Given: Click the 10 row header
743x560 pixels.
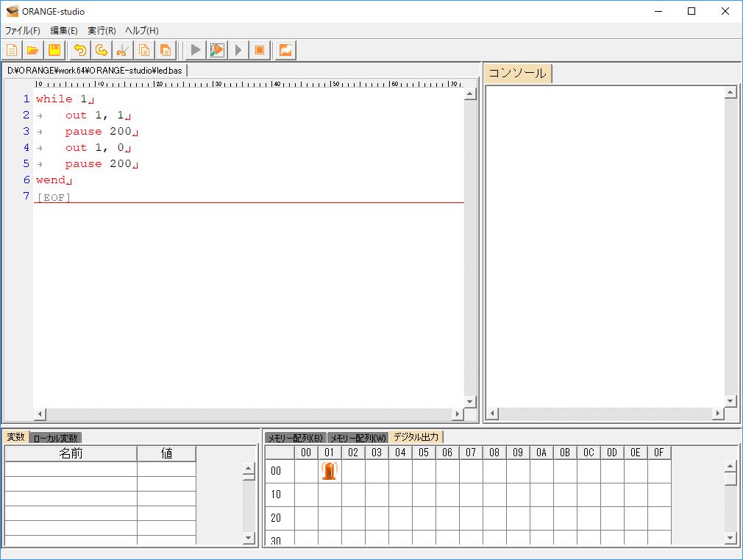Looking at the screenshot, I should tap(280, 495).
